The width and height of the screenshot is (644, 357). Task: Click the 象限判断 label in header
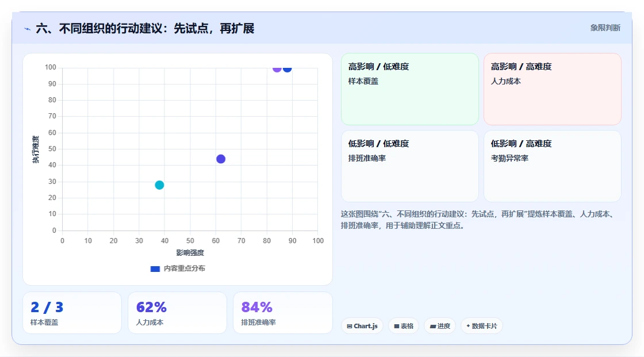pos(605,28)
